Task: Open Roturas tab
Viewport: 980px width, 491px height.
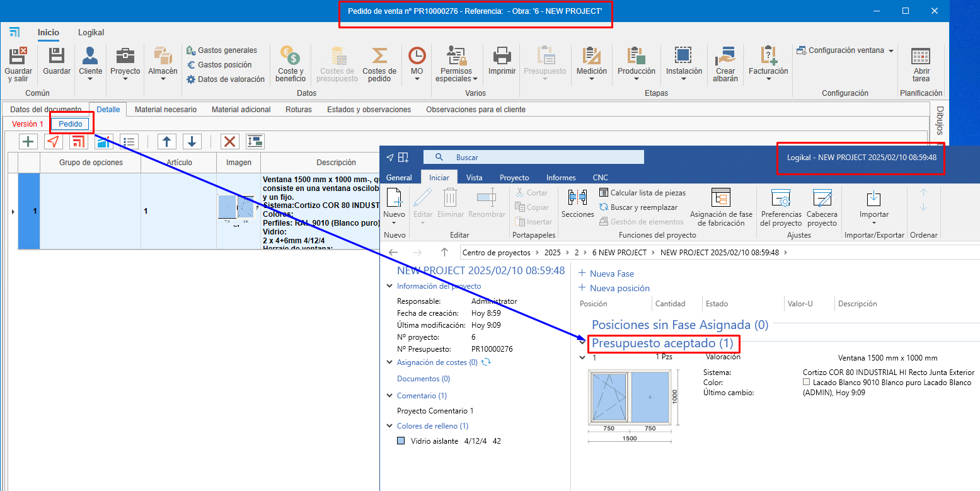Action: point(299,110)
